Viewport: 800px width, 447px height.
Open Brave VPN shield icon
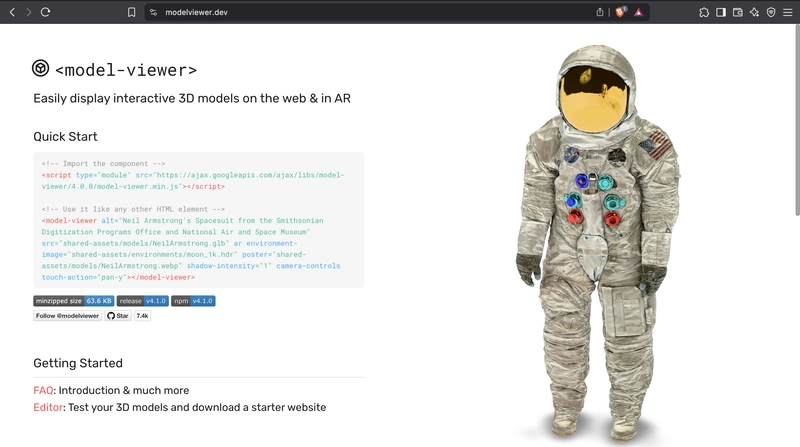pyautogui.click(x=771, y=12)
